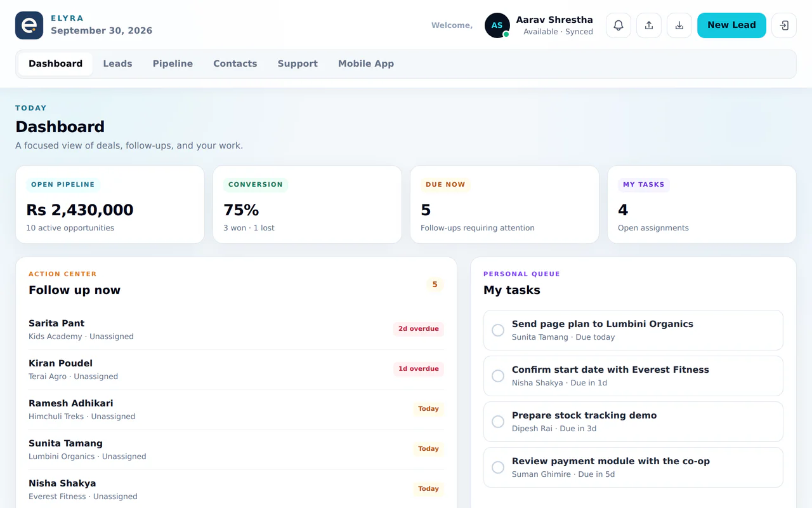Go to the Pipeline tab
This screenshot has width=812, height=508.
[x=173, y=64]
